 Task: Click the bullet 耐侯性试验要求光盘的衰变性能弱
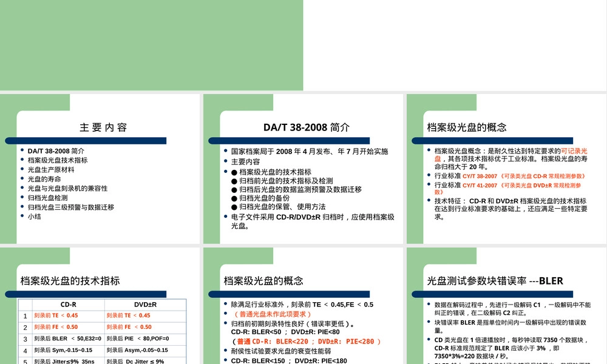pos(280,351)
